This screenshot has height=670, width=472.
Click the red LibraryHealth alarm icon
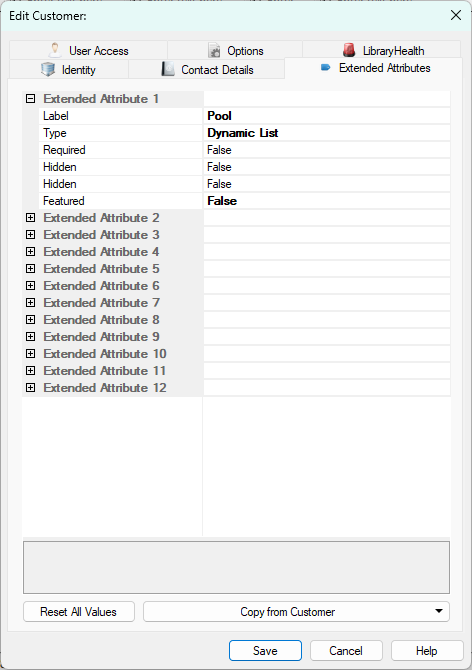pyautogui.click(x=349, y=50)
